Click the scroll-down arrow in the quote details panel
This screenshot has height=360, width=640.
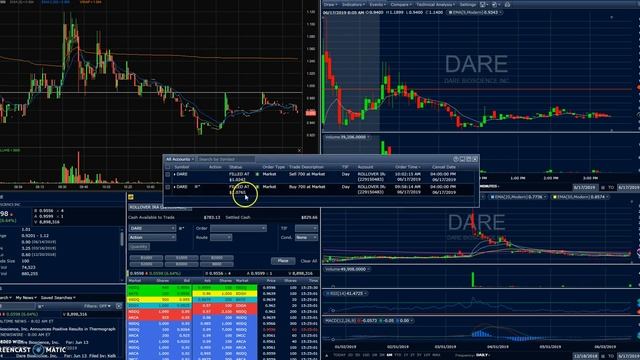point(122,280)
